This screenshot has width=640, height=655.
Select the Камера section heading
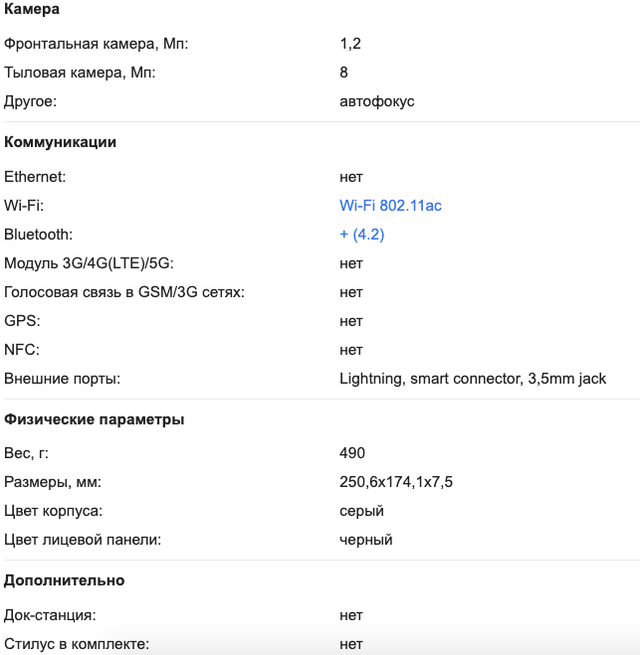[32, 9]
